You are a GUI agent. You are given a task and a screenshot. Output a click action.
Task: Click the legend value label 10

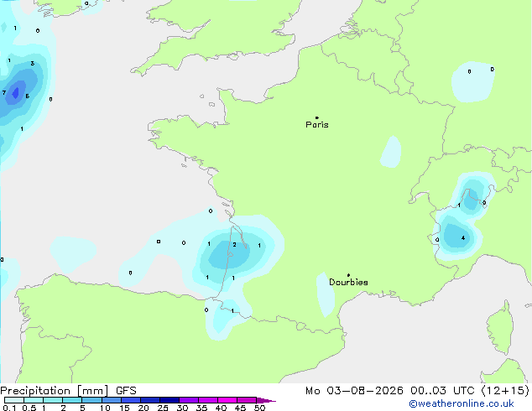(105, 408)
